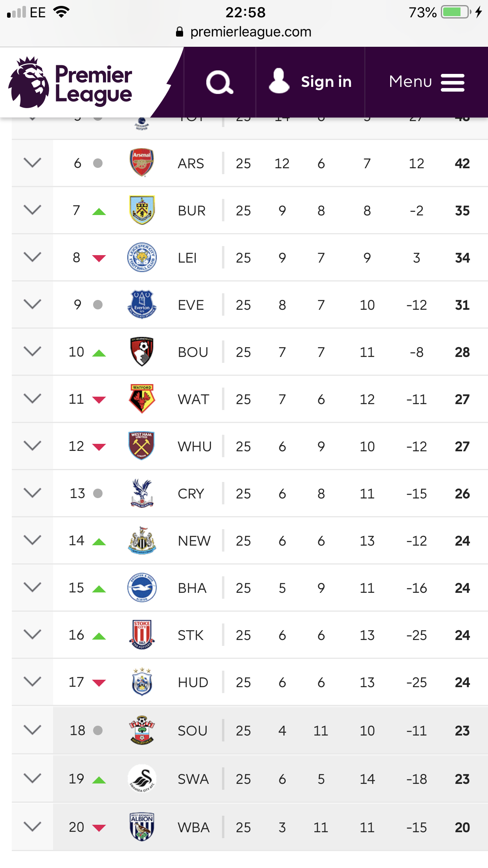This screenshot has width=488, height=868.
Task: Expand the West Brom row chevron
Action: 32,826
